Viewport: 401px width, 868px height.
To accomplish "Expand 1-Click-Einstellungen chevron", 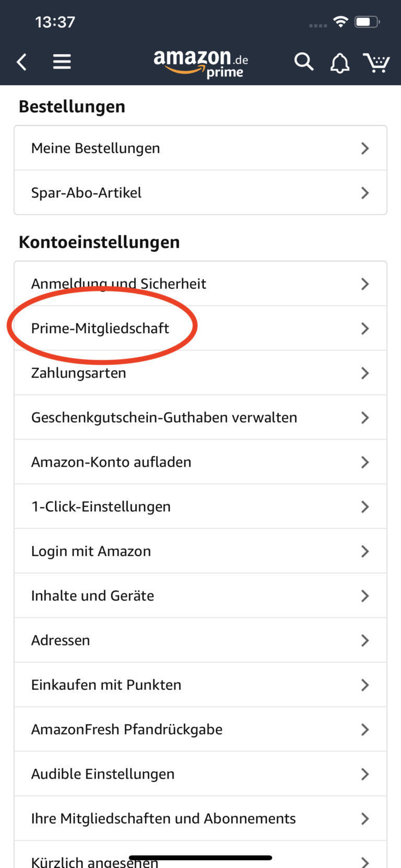I will [x=365, y=507].
